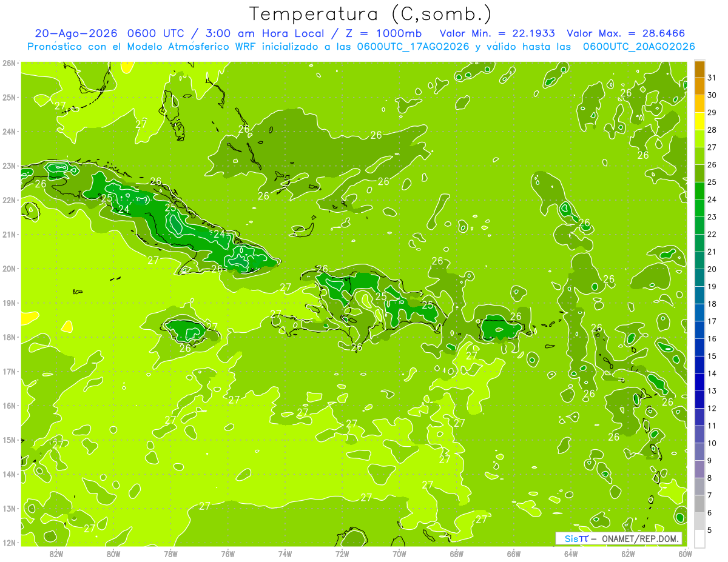728x562 pixels.
Task: Click the longitude label "72W"
Action: click(x=342, y=554)
